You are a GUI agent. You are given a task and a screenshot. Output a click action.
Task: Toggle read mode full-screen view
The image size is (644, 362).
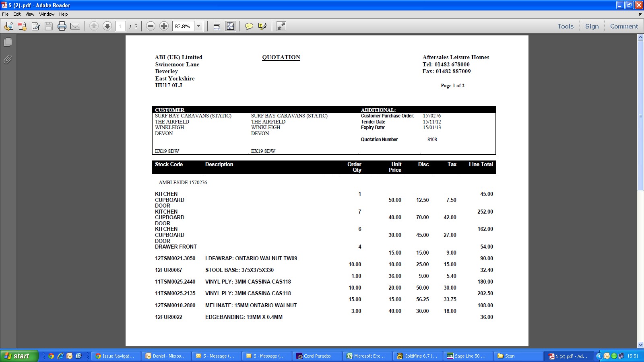pyautogui.click(x=281, y=27)
